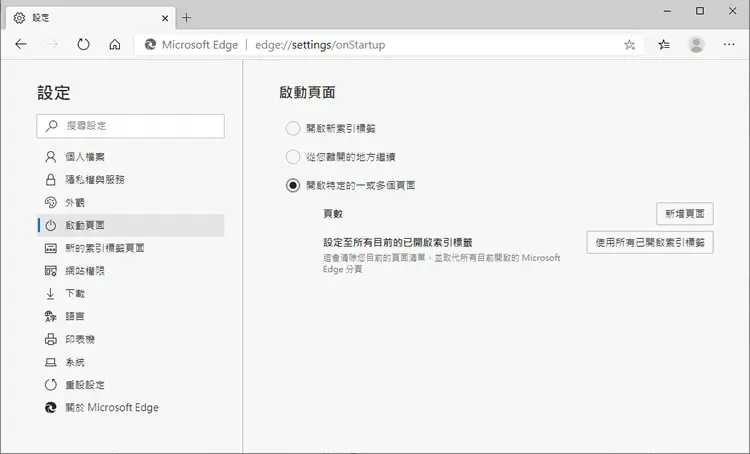This screenshot has width=750, height=454.
Task: Add this page to favorites star
Action: tap(629, 44)
